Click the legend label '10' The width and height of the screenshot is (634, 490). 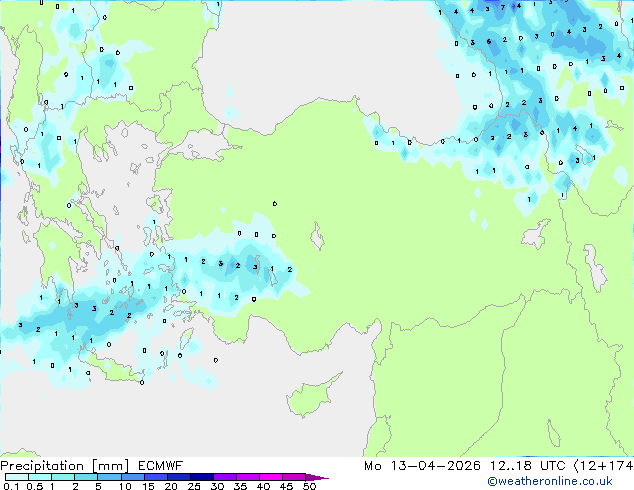click(125, 486)
